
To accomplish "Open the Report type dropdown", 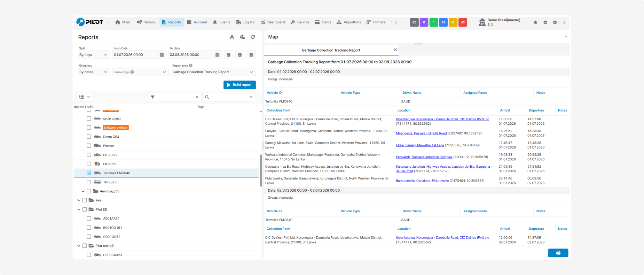I will pos(213,72).
